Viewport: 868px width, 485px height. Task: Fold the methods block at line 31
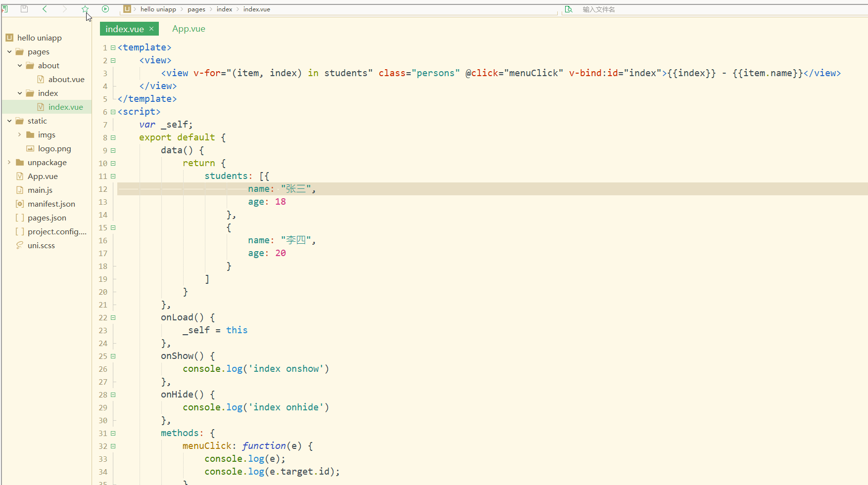113,433
